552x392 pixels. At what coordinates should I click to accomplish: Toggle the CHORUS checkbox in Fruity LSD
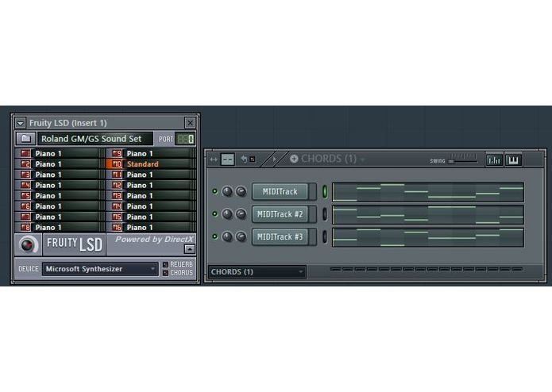[x=165, y=273]
